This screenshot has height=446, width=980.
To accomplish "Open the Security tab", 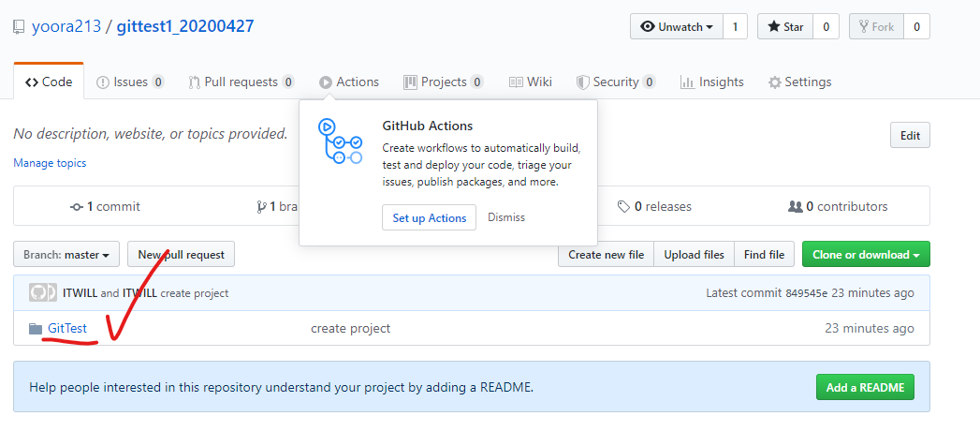I will [x=616, y=82].
